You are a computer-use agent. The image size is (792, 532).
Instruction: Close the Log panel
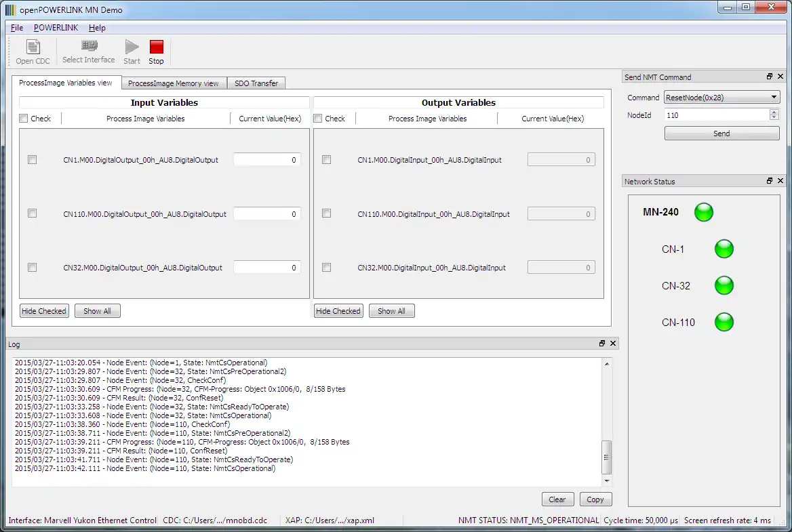(613, 343)
